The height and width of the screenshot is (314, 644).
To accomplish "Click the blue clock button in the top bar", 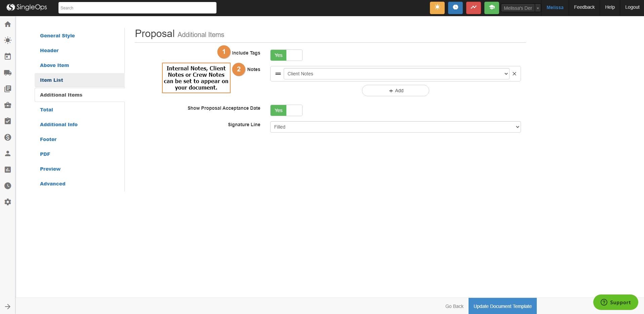I will (x=455, y=8).
